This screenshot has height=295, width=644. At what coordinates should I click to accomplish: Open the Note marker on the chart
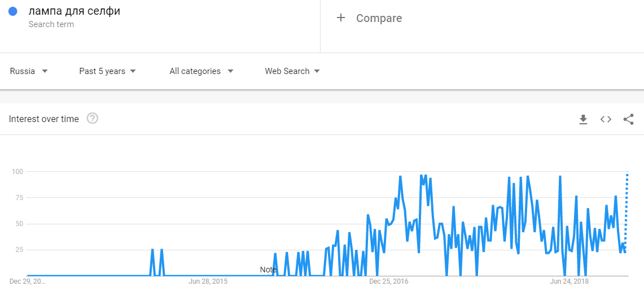tap(268, 270)
